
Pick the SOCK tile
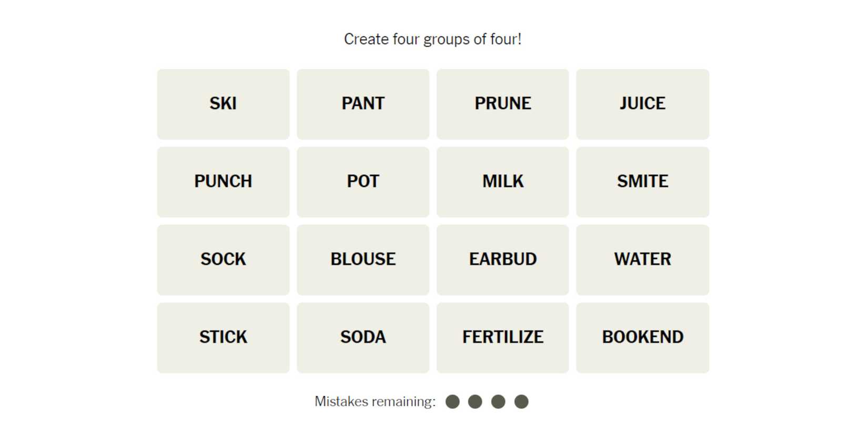pos(223,259)
